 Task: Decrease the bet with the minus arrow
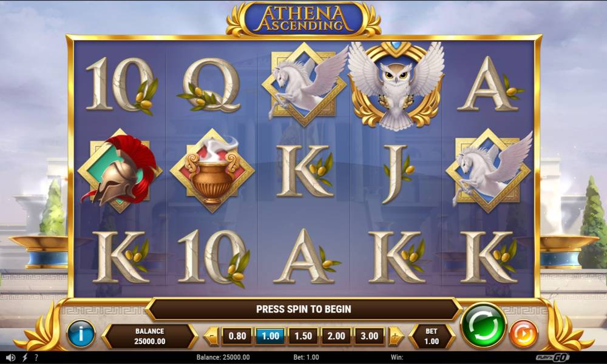pyautogui.click(x=211, y=335)
